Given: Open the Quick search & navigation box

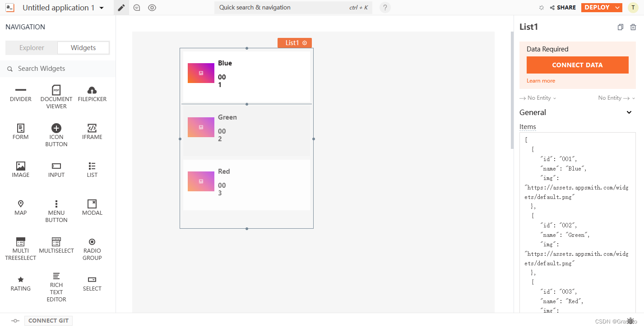Looking at the screenshot, I should (x=293, y=8).
